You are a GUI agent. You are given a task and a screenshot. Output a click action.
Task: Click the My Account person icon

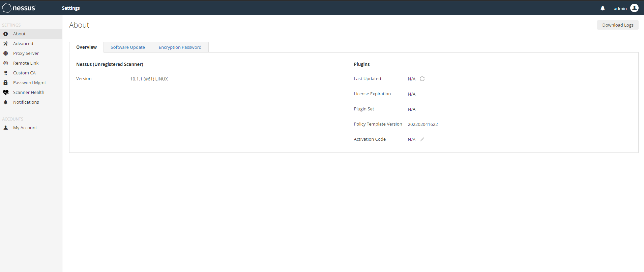(x=5, y=128)
